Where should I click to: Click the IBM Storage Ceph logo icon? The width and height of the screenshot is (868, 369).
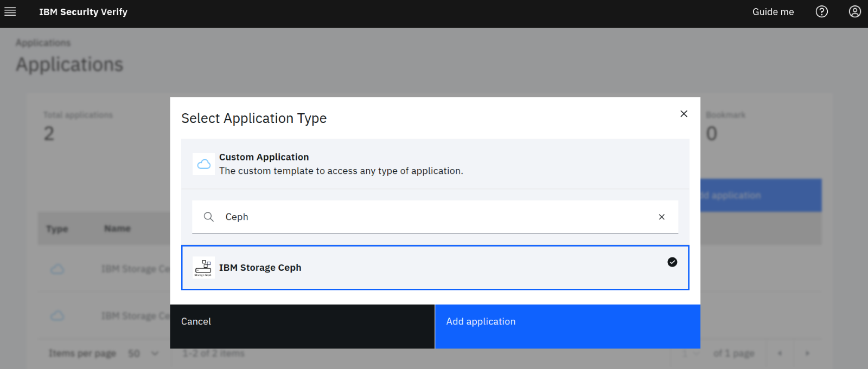(x=204, y=268)
